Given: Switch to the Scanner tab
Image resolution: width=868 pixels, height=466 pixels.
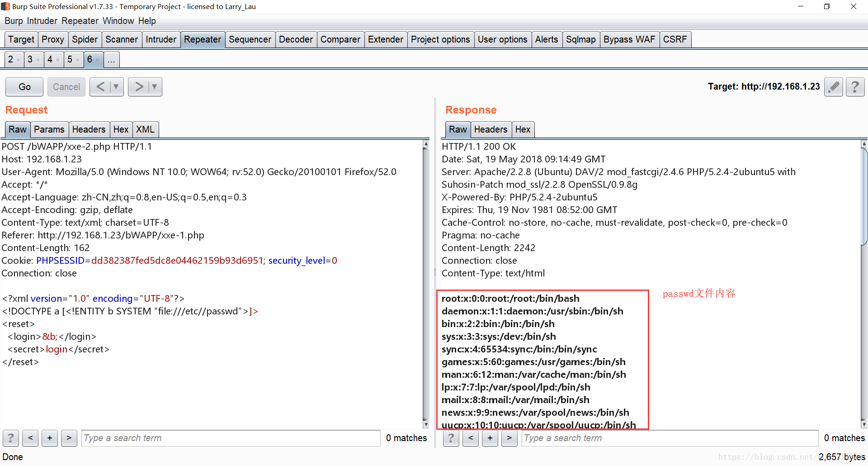Looking at the screenshot, I should pyautogui.click(x=122, y=40).
